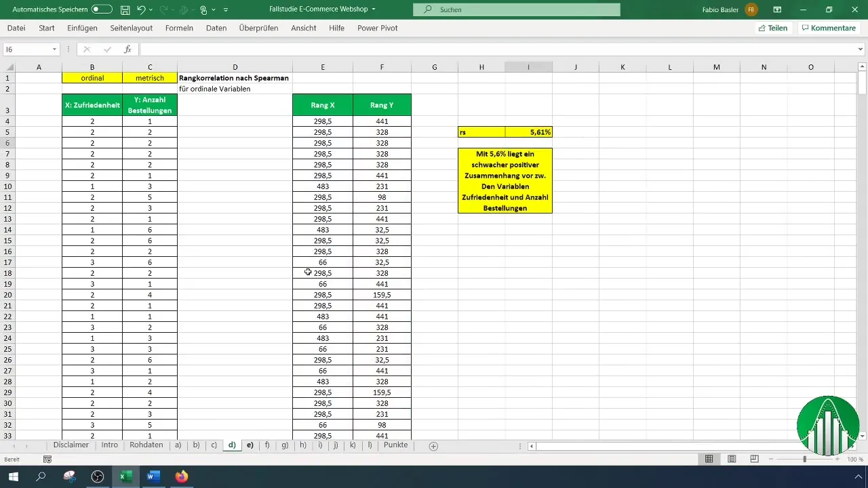
Task: Switch to the Punkte sheet tab
Action: [395, 445]
